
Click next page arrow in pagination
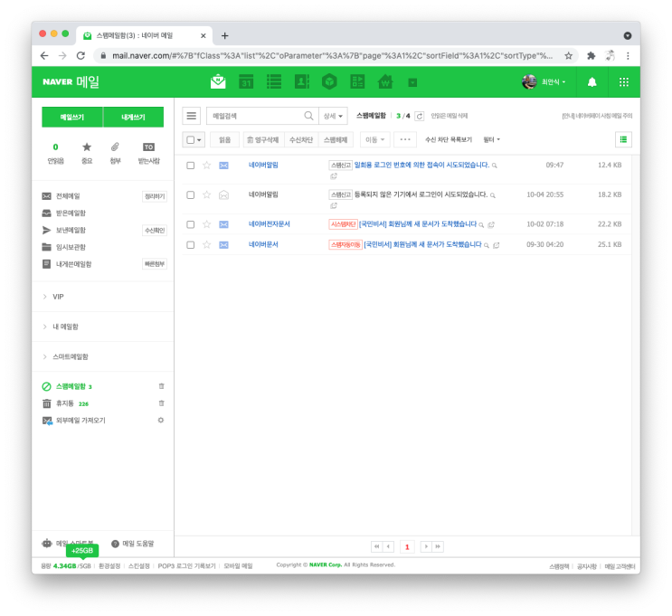coord(426,546)
